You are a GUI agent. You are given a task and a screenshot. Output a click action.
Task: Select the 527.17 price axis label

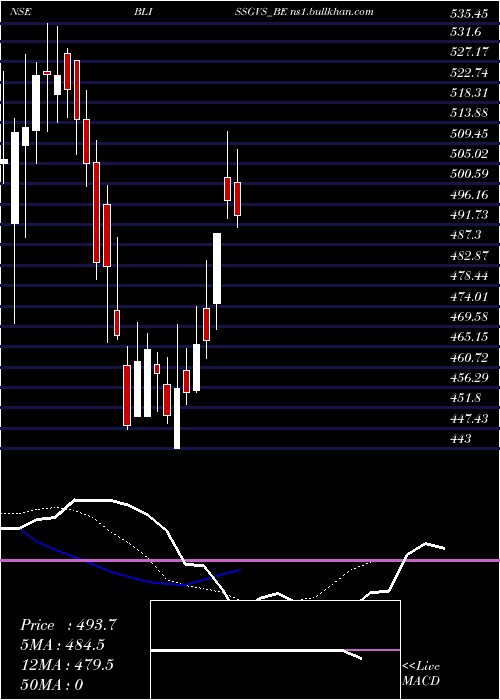pyautogui.click(x=469, y=52)
